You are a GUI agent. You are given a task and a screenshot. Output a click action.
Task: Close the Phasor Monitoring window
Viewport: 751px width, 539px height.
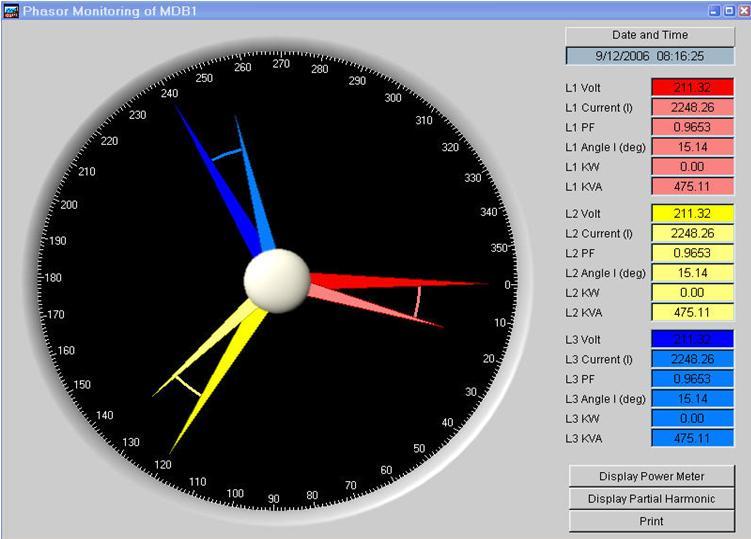pyautogui.click(x=742, y=10)
